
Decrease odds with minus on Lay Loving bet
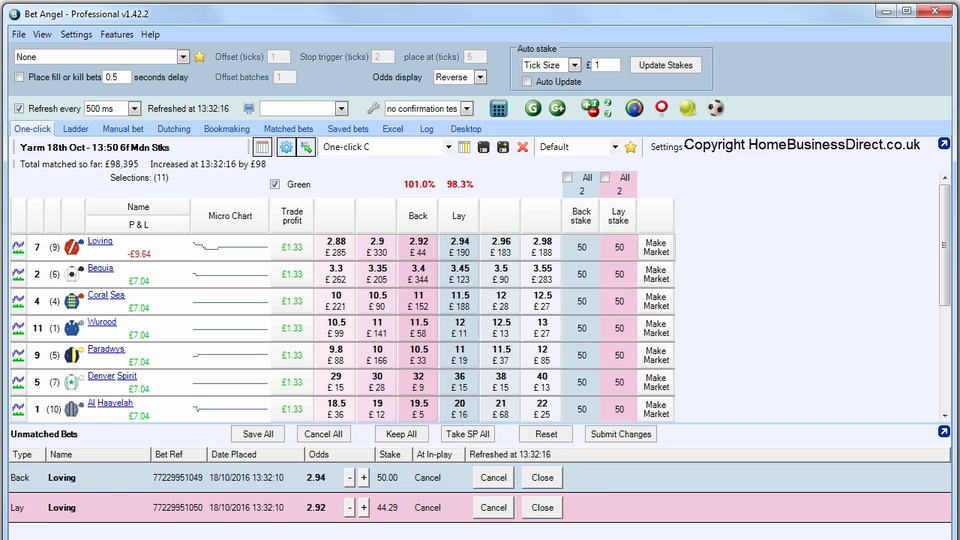click(349, 508)
